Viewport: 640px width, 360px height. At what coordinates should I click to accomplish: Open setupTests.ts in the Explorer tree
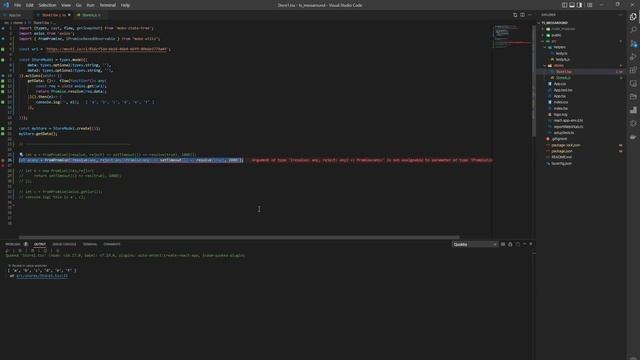(x=564, y=133)
